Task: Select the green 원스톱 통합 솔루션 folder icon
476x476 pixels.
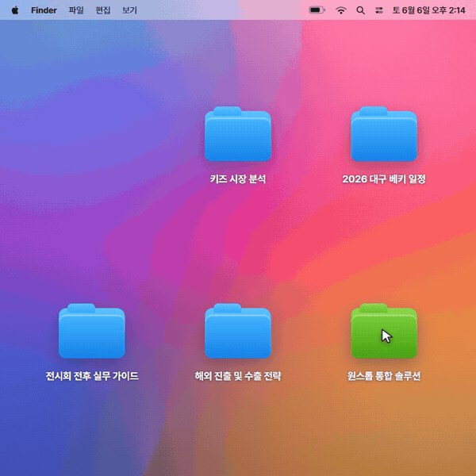Action: click(384, 331)
